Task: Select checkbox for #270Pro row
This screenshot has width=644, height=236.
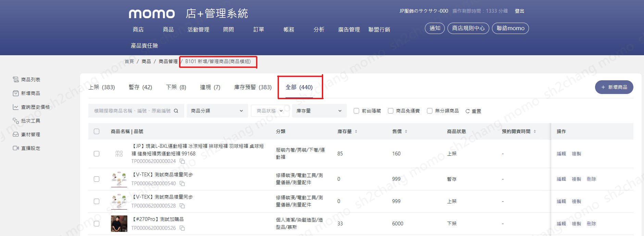Action: click(x=97, y=224)
